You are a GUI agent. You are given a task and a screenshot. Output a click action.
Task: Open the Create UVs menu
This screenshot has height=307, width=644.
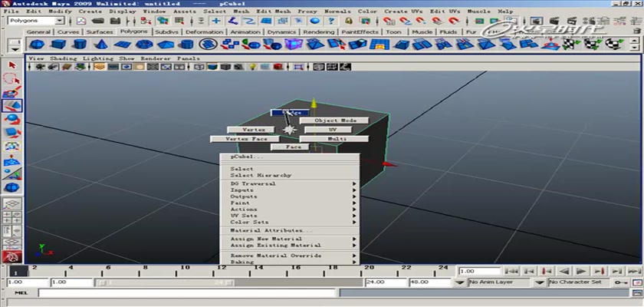coord(404,11)
